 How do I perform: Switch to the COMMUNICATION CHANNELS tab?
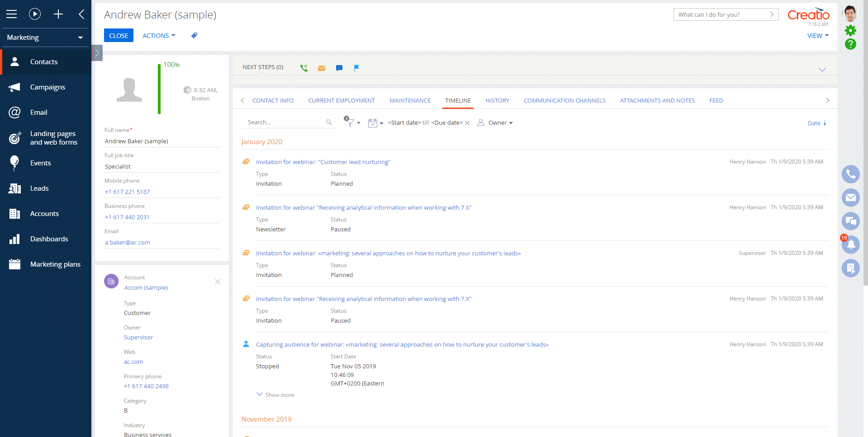[x=564, y=101]
